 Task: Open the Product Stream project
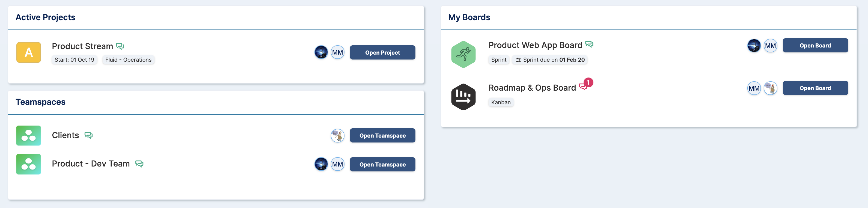(382, 53)
